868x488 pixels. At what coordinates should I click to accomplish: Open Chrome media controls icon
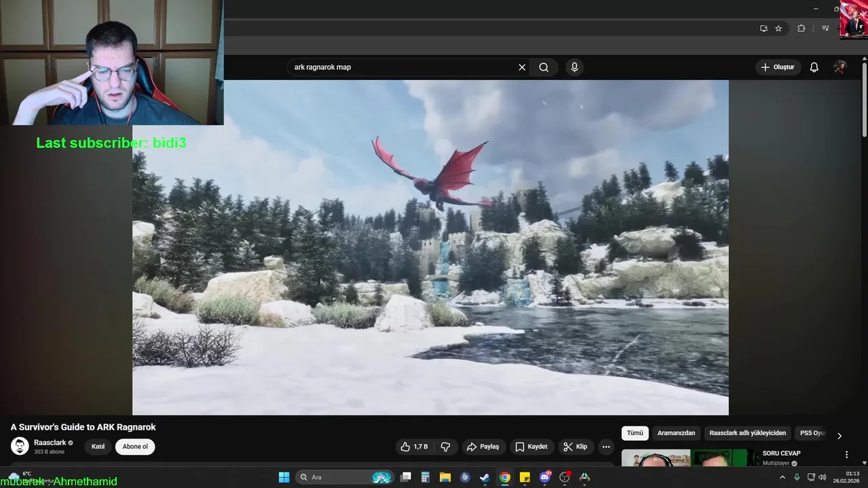[x=825, y=28]
